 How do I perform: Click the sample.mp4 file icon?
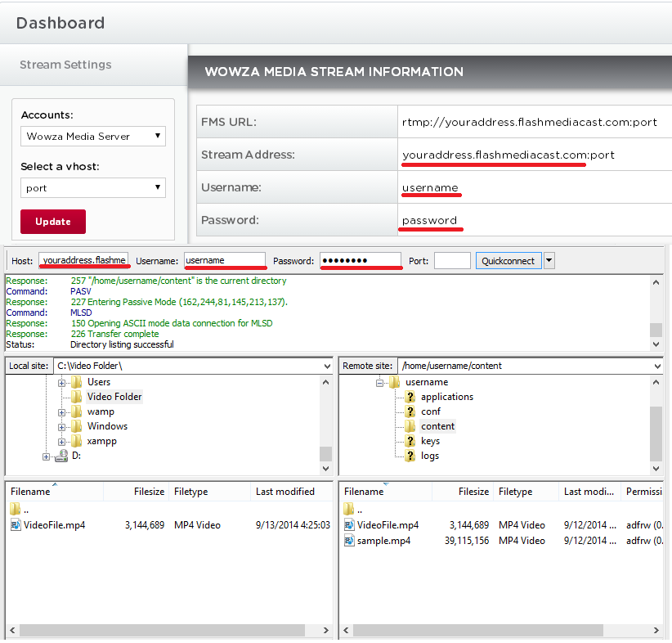pos(349,541)
